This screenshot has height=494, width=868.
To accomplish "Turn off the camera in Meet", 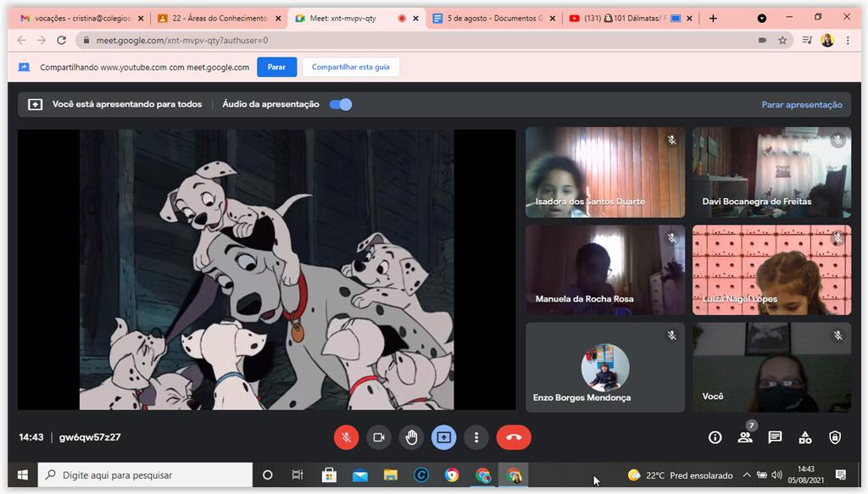I will tap(379, 437).
